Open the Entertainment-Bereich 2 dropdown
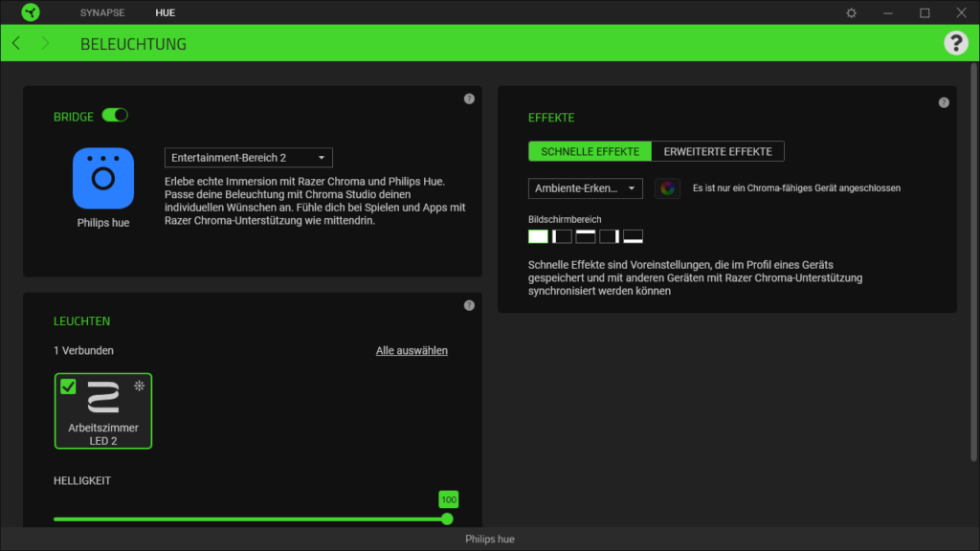This screenshot has width=980, height=551. (249, 158)
